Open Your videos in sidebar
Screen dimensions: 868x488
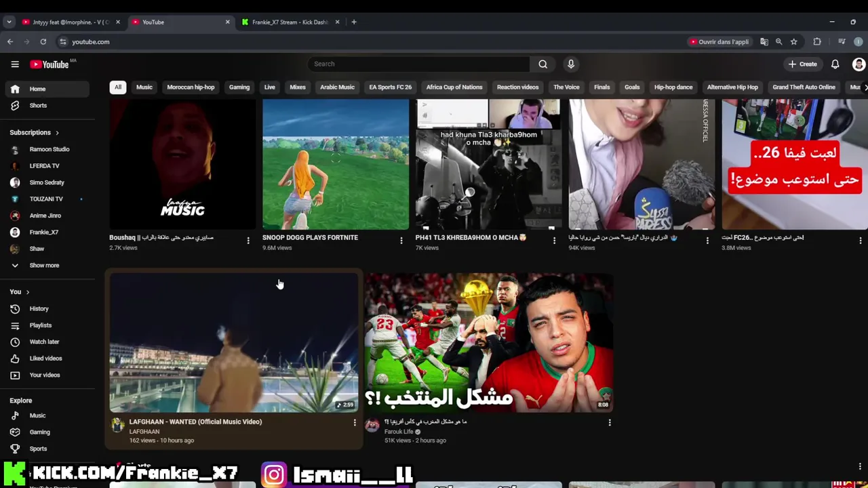(x=47, y=375)
